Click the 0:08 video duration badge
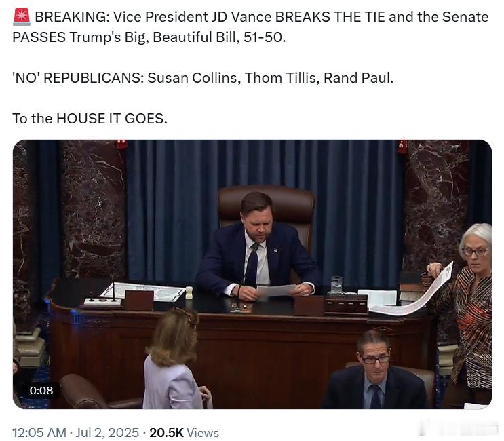504x441 pixels. pos(41,390)
